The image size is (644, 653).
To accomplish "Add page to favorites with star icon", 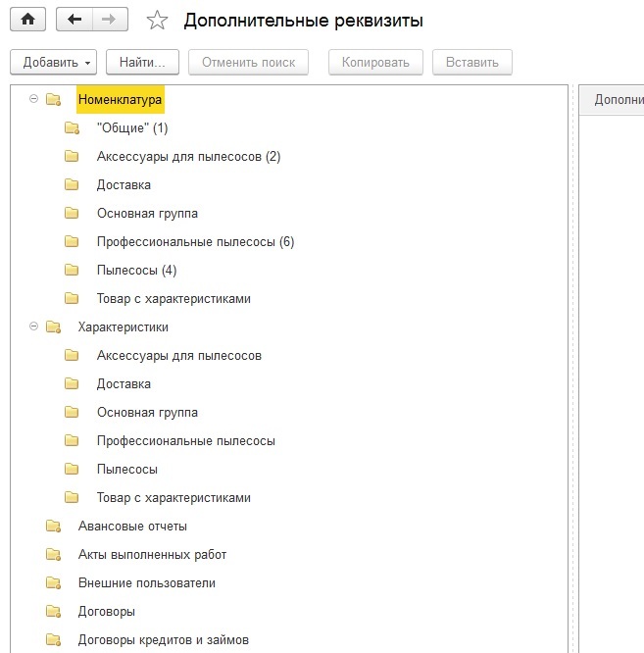I will point(157,20).
